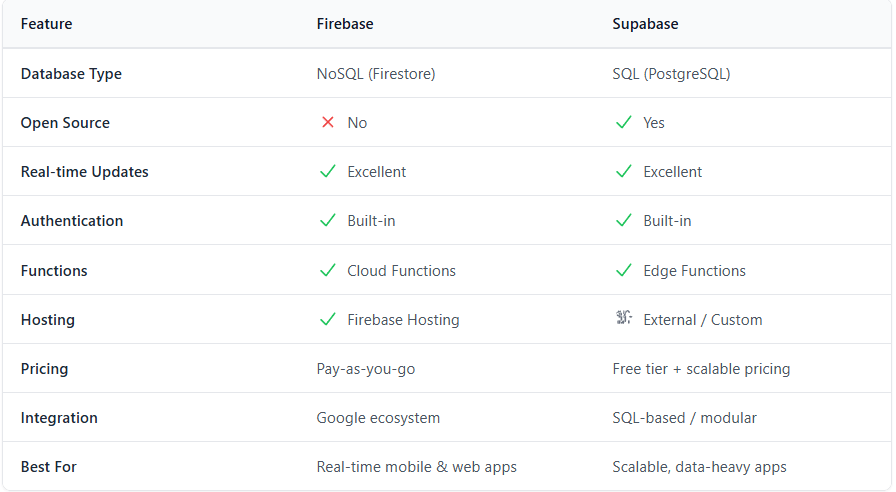Click Firebase's Built-in checkmark icon
This screenshot has height=492, width=896.
327,221
